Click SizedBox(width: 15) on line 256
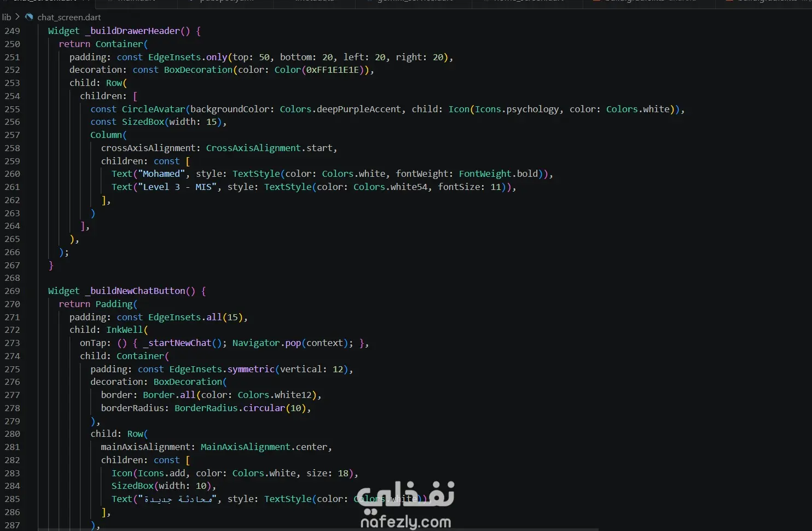The image size is (812, 531). (x=172, y=122)
